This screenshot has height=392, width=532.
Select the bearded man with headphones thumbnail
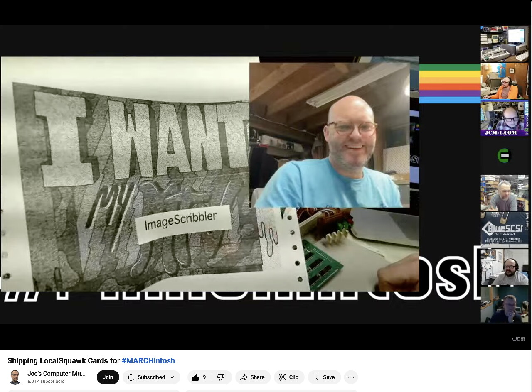tap(504, 266)
